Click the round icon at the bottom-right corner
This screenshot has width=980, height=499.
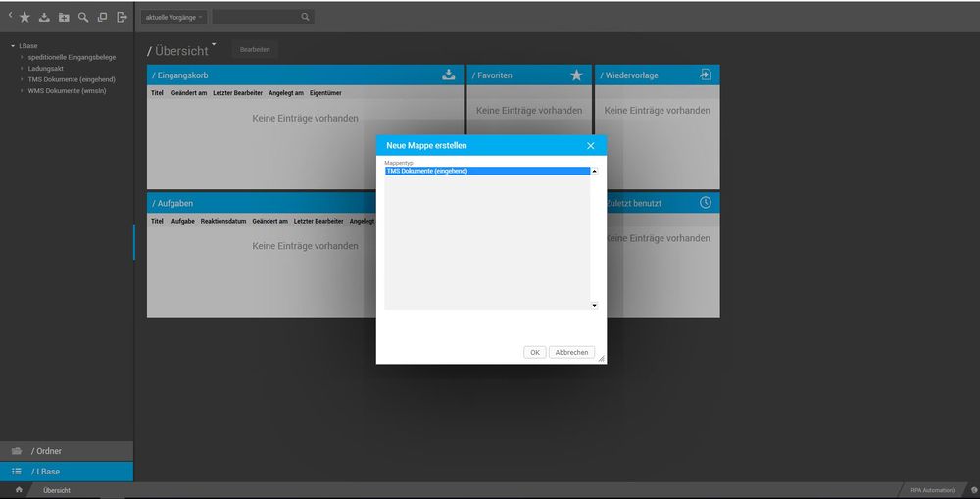974,490
